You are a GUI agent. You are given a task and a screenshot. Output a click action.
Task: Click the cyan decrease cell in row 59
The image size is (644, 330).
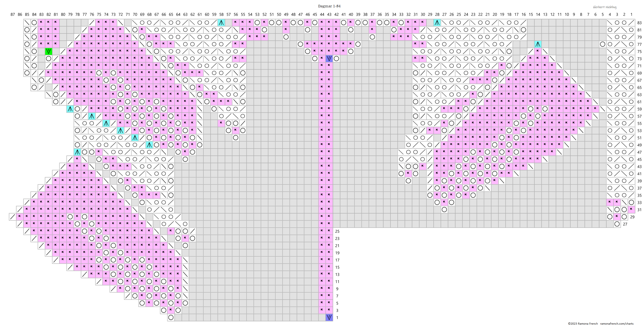70,109
